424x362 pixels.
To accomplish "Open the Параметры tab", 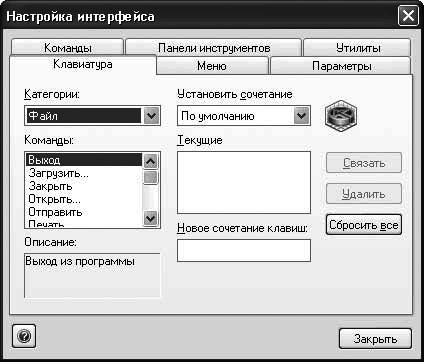I will [x=341, y=66].
